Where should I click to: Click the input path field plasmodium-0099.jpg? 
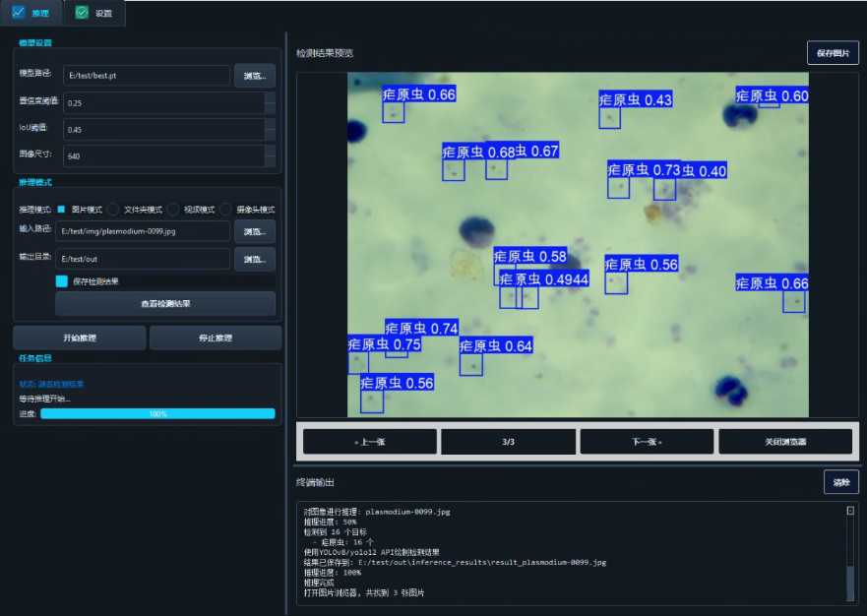143,231
